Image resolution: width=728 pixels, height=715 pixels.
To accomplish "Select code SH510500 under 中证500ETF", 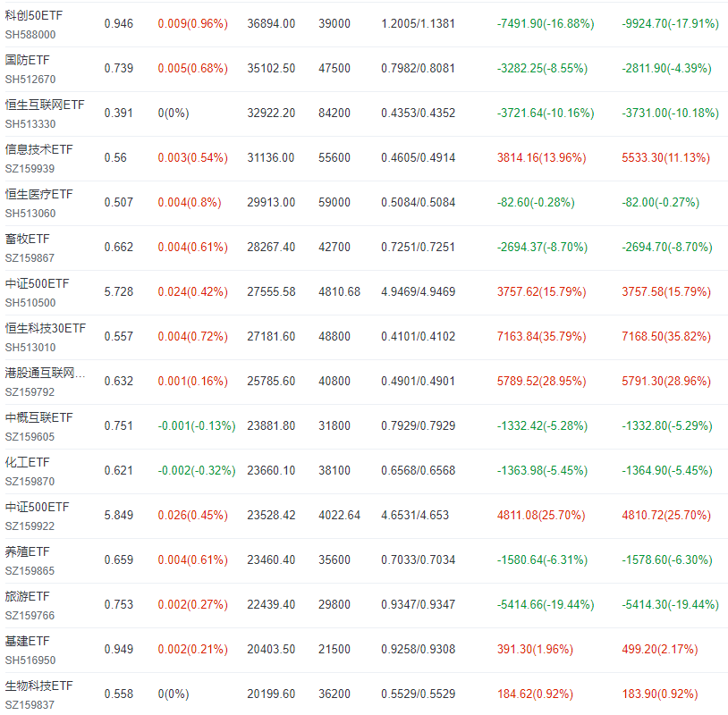I will [30, 302].
